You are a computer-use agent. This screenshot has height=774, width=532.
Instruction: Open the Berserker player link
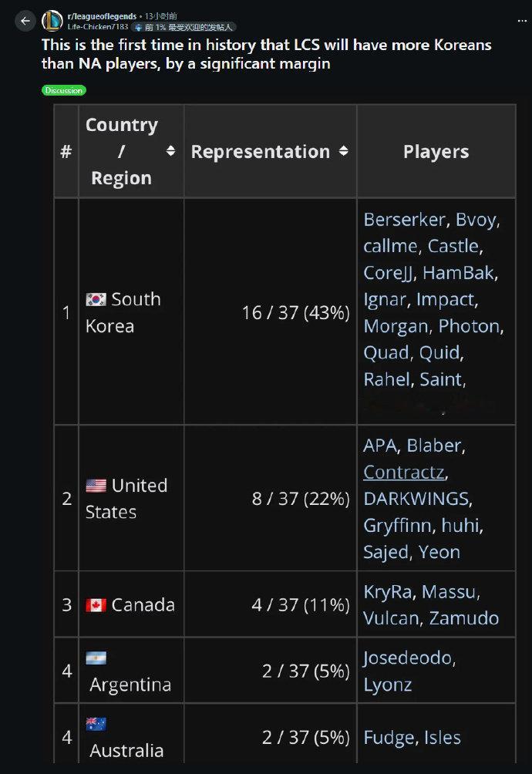tap(404, 220)
